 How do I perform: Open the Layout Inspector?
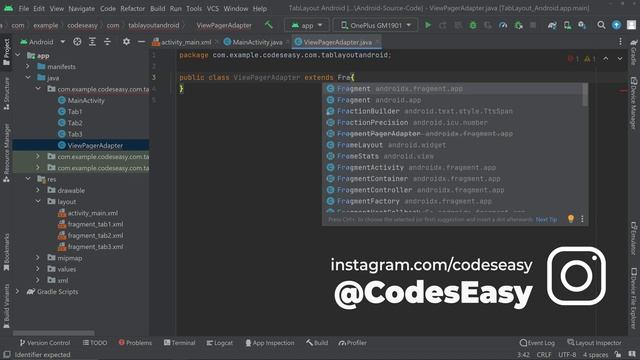tap(594, 343)
